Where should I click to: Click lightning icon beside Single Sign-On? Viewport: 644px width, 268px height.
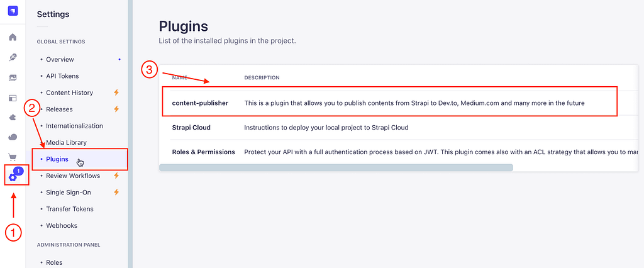[116, 193]
